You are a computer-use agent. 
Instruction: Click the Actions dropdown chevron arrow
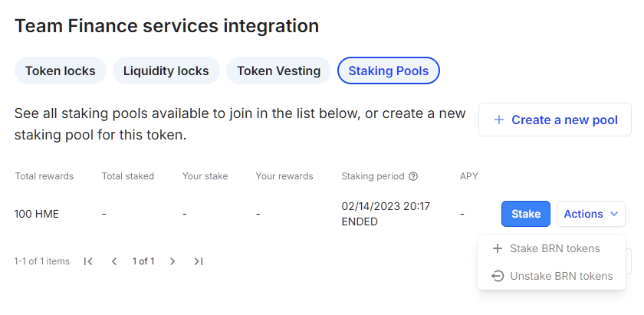click(614, 214)
